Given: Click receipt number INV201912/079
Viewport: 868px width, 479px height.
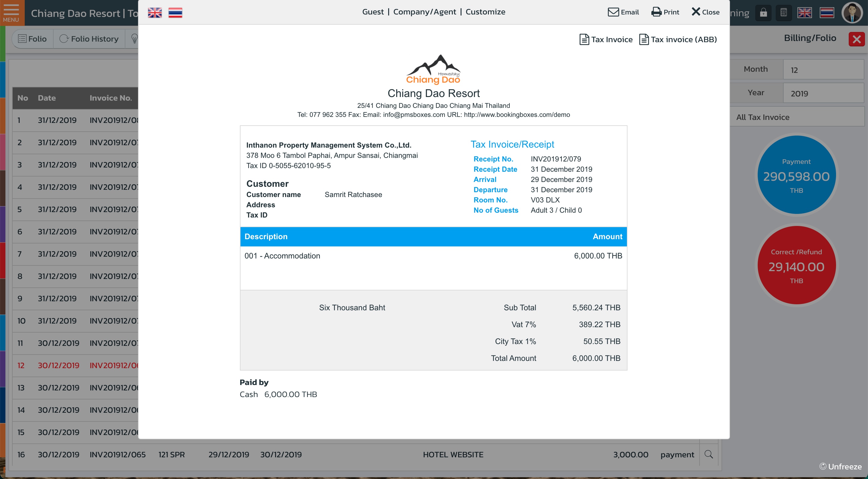Looking at the screenshot, I should point(556,159).
